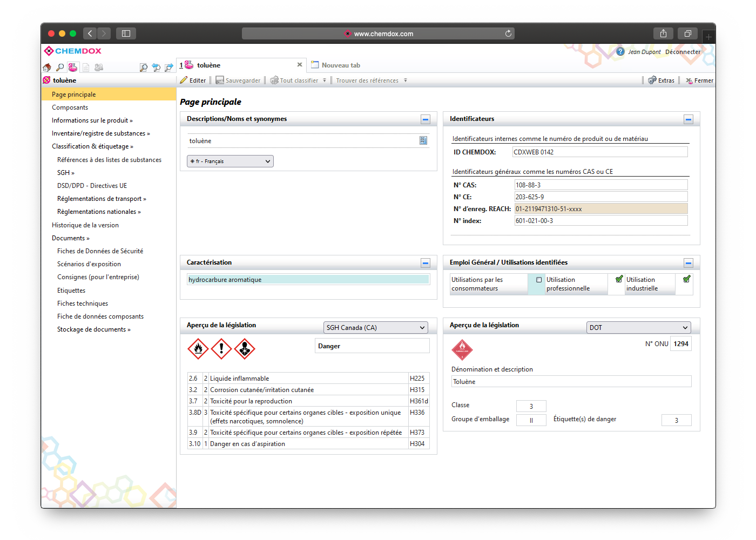This screenshot has height=540, width=756.
Task: Open Fiches de Données de Sécurité
Action: (x=100, y=251)
